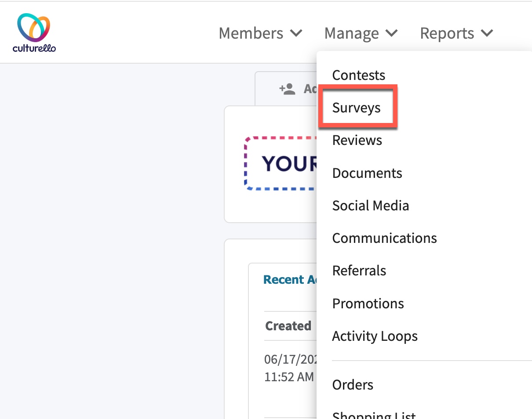Open Communications from the menu
This screenshot has height=419, width=532.
385,238
